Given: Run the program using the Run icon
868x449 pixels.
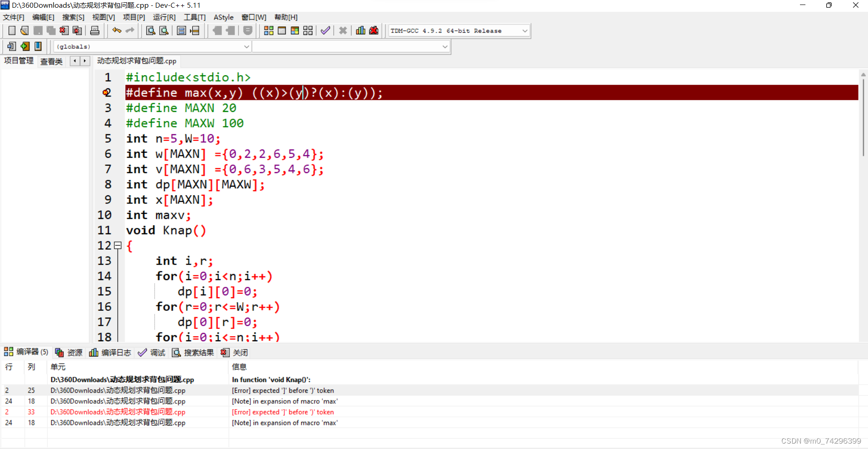Looking at the screenshot, I should click(282, 30).
